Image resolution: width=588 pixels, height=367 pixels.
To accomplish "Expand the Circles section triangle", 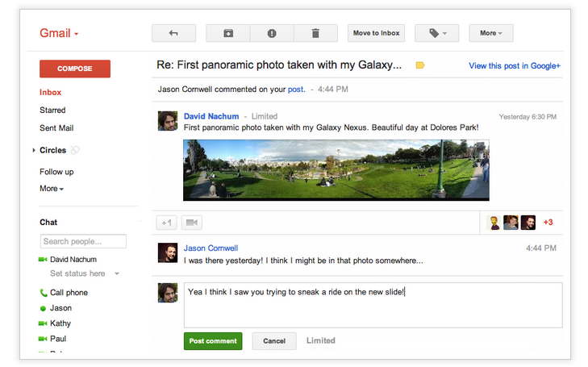I will click(34, 150).
